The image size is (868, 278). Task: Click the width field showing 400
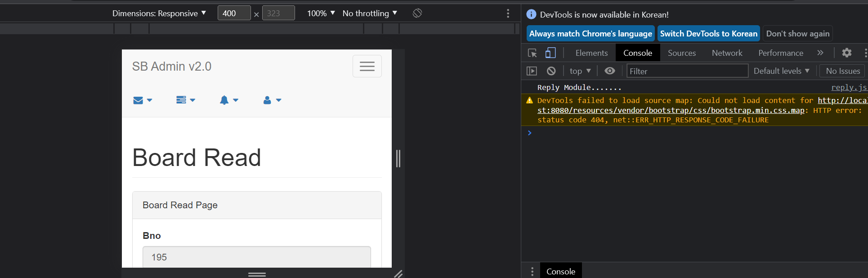tap(234, 13)
